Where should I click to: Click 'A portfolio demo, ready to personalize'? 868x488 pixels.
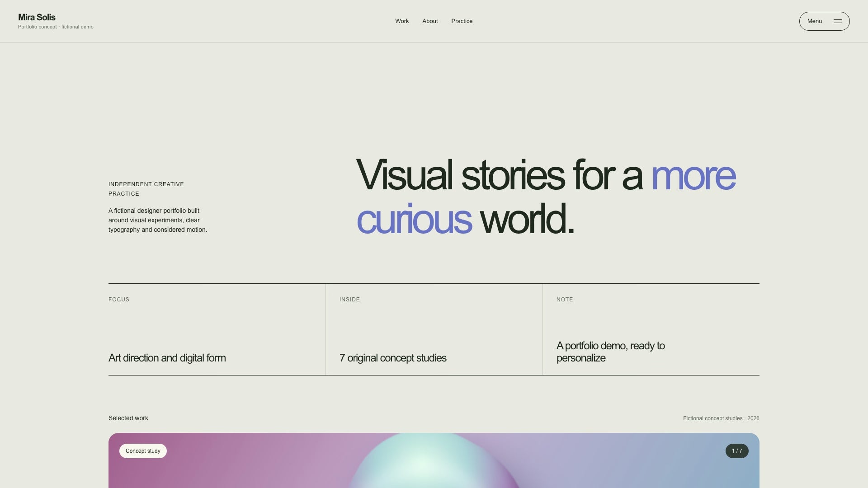point(610,352)
